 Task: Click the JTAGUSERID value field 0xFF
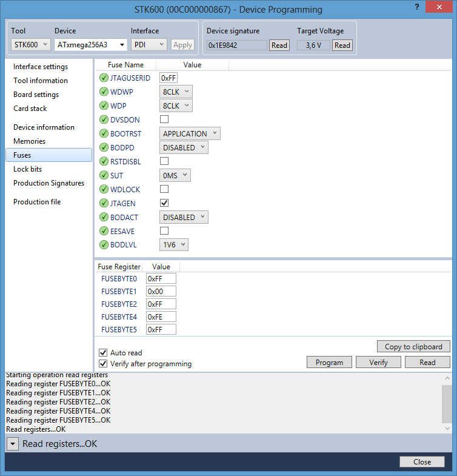click(168, 78)
